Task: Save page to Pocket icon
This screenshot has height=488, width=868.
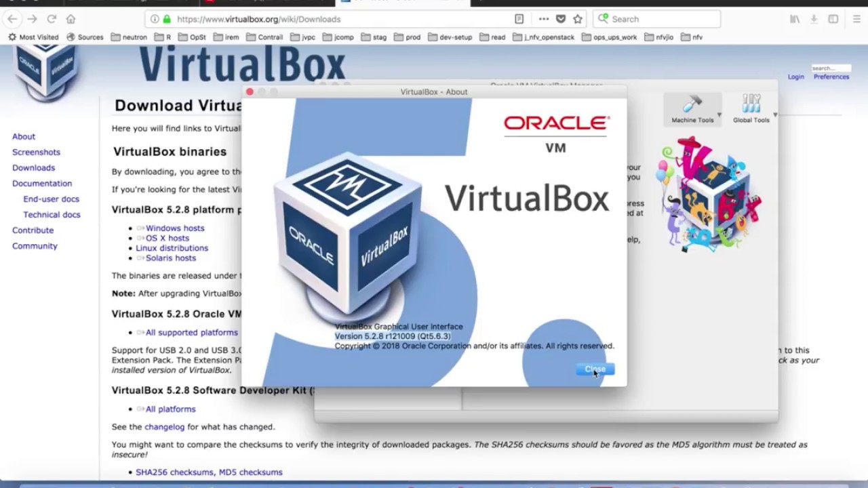Action: [561, 19]
